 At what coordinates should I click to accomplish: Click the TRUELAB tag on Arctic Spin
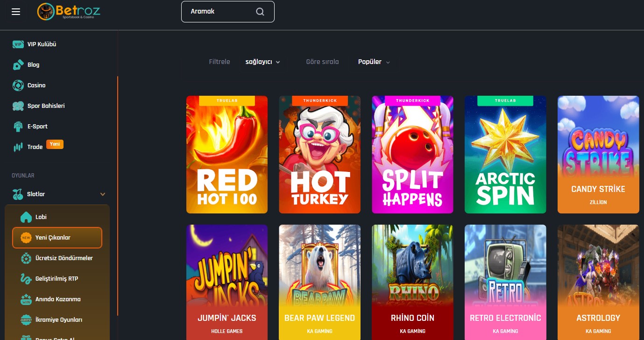coord(505,101)
